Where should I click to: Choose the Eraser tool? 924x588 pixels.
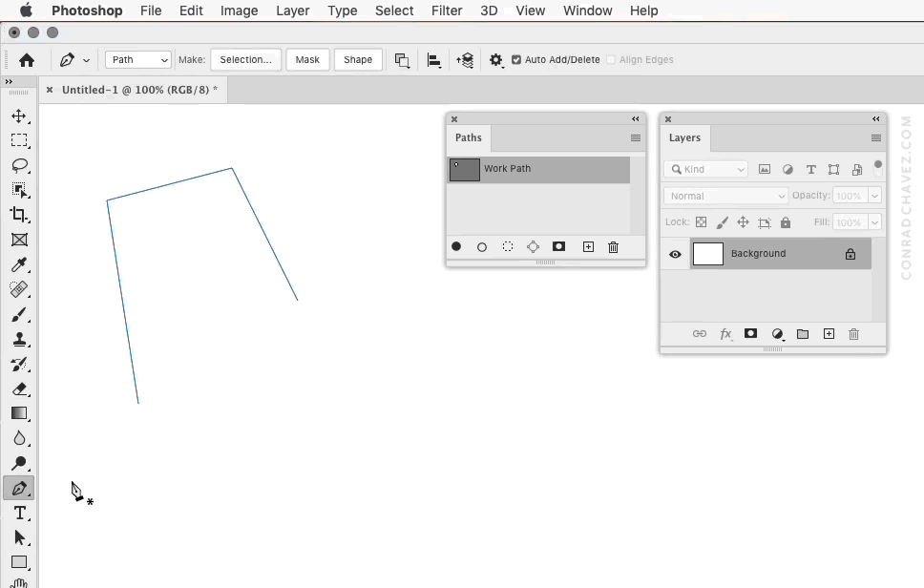coord(20,388)
